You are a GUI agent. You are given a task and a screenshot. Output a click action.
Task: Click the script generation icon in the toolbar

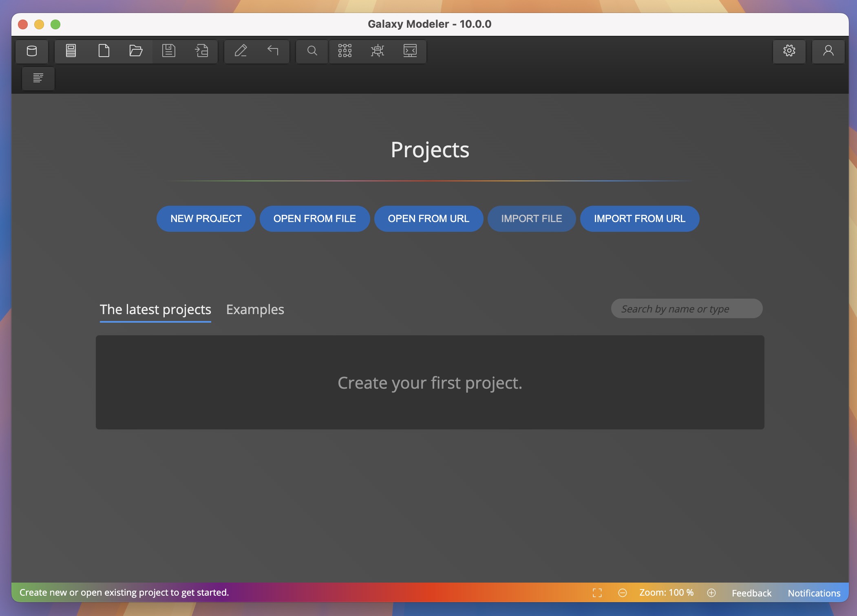click(x=377, y=51)
